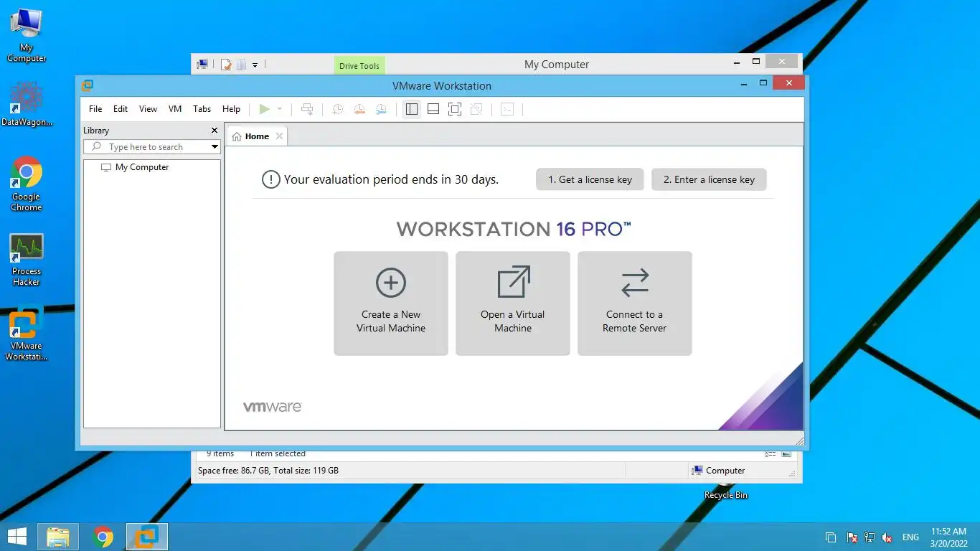The image size is (980, 551).
Task: Click the evaluation warning exclamation icon
Action: [270, 179]
